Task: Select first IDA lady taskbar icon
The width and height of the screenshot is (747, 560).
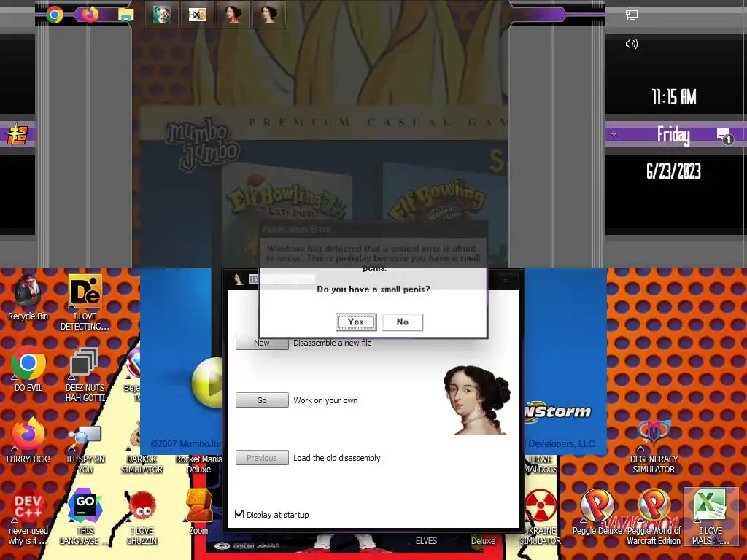Action: (233, 15)
